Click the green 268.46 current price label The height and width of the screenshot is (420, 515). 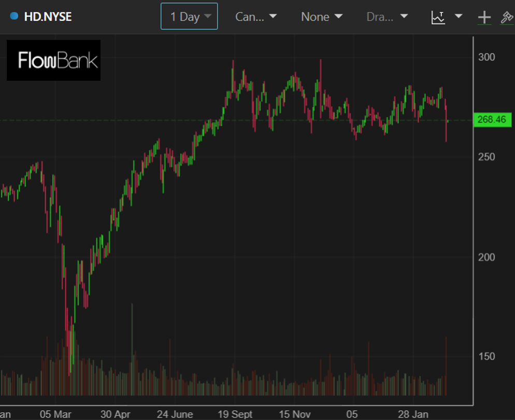(x=492, y=120)
